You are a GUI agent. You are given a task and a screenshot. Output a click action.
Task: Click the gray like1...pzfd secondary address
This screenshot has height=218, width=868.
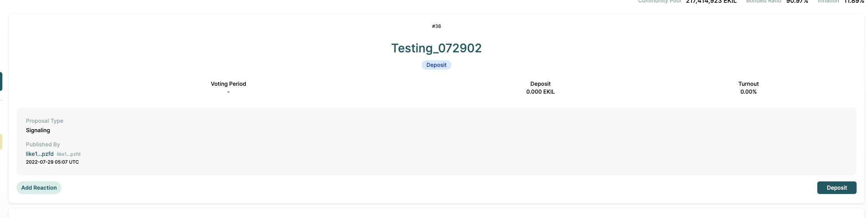(x=68, y=154)
